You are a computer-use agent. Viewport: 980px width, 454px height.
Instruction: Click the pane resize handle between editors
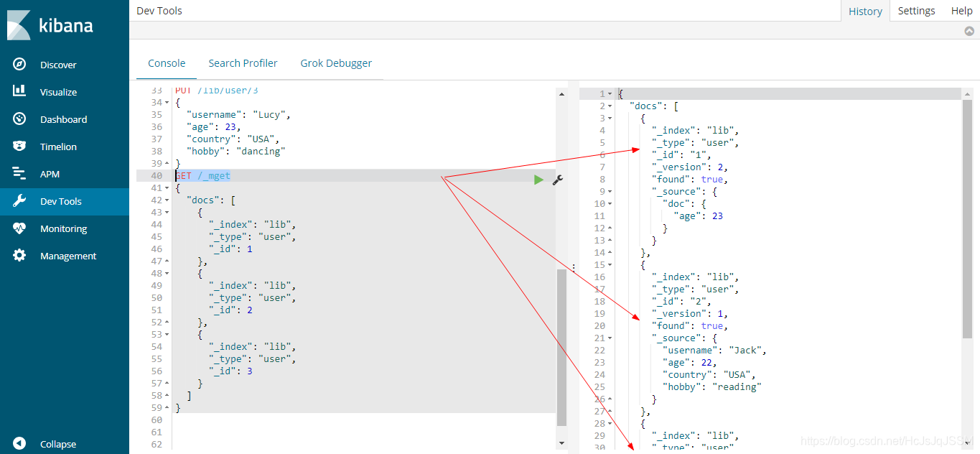pos(573,267)
